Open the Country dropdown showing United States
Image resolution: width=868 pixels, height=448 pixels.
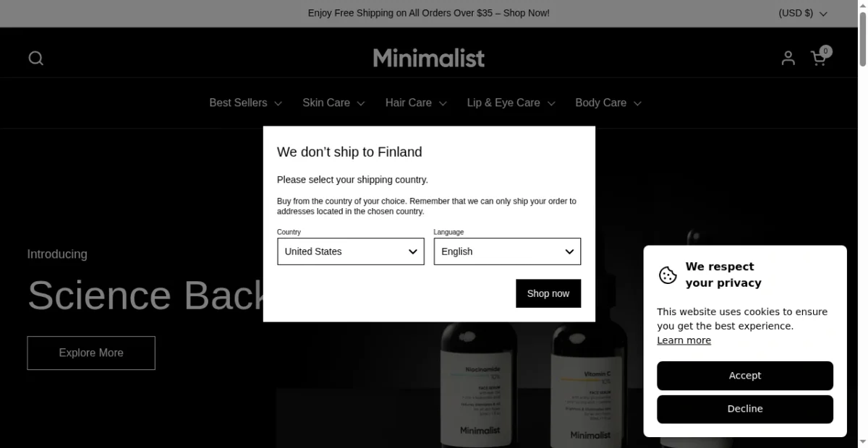[351, 251]
